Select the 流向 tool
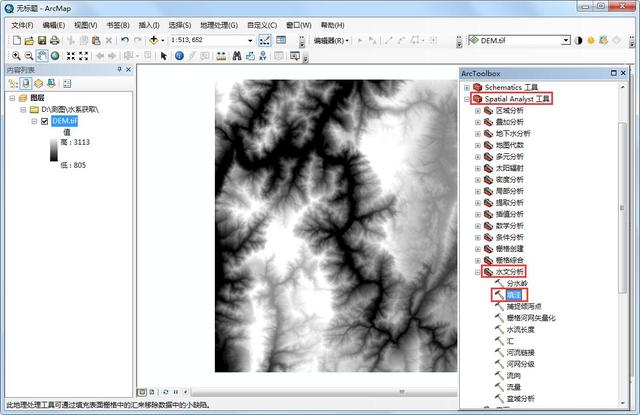 pos(513,375)
